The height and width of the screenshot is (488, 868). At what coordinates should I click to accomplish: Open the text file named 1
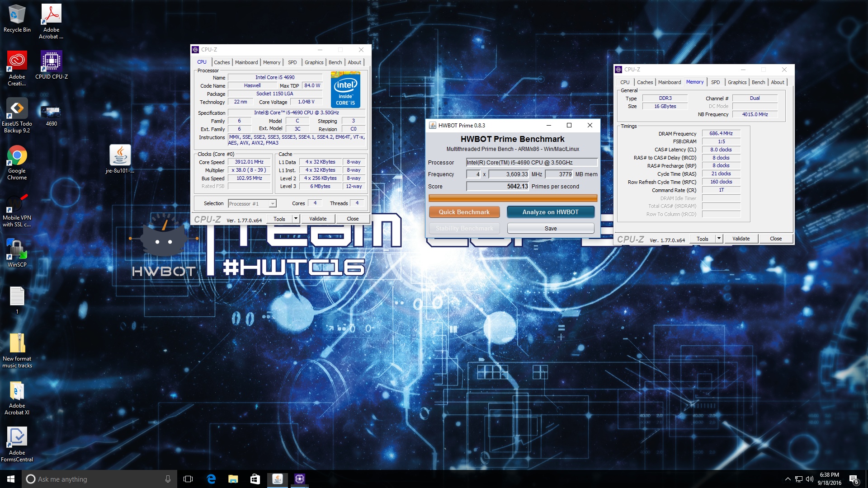[x=17, y=300]
